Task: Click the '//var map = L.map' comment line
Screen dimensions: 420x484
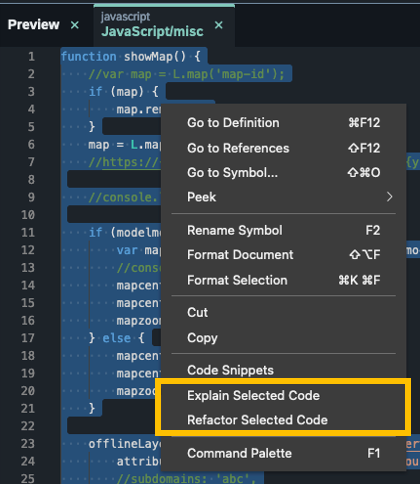Action: tap(187, 74)
